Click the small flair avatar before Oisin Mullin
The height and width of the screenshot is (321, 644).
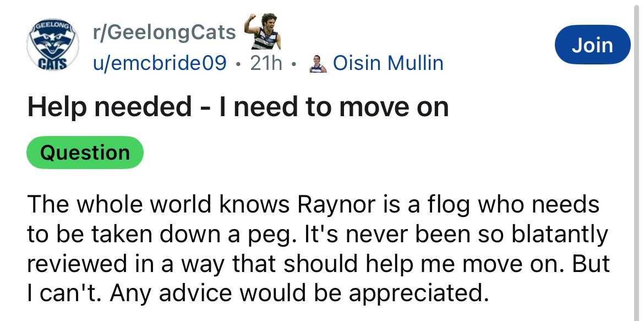pyautogui.click(x=316, y=64)
